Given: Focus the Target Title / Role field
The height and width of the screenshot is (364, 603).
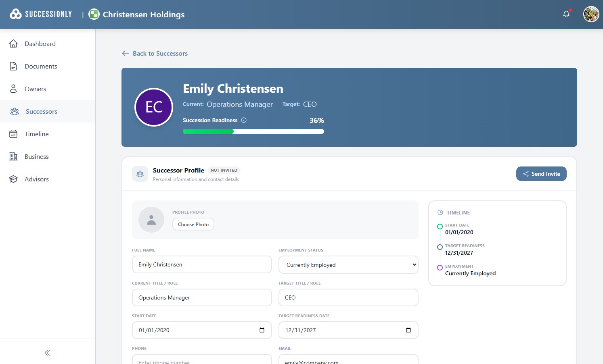Looking at the screenshot, I should pos(348,297).
